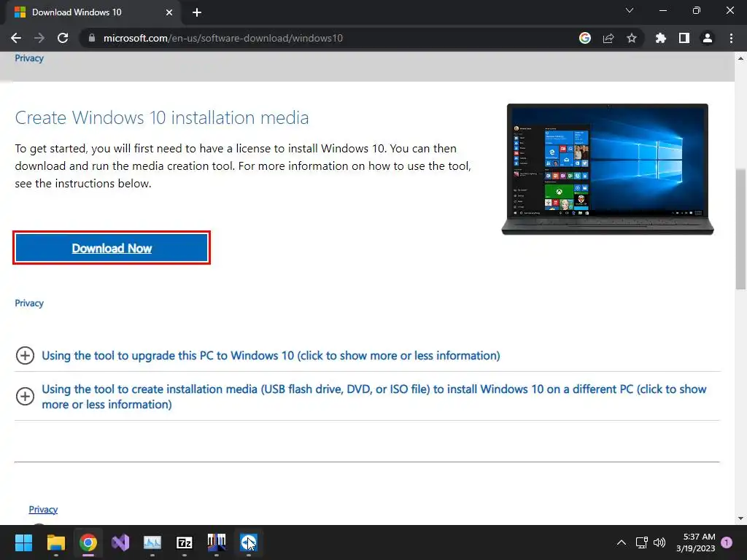This screenshot has height=560, width=747.
Task: Open notification center badge
Action: point(727,542)
